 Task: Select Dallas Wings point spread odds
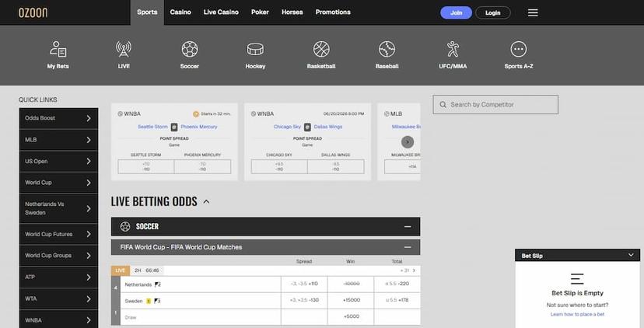(335, 166)
